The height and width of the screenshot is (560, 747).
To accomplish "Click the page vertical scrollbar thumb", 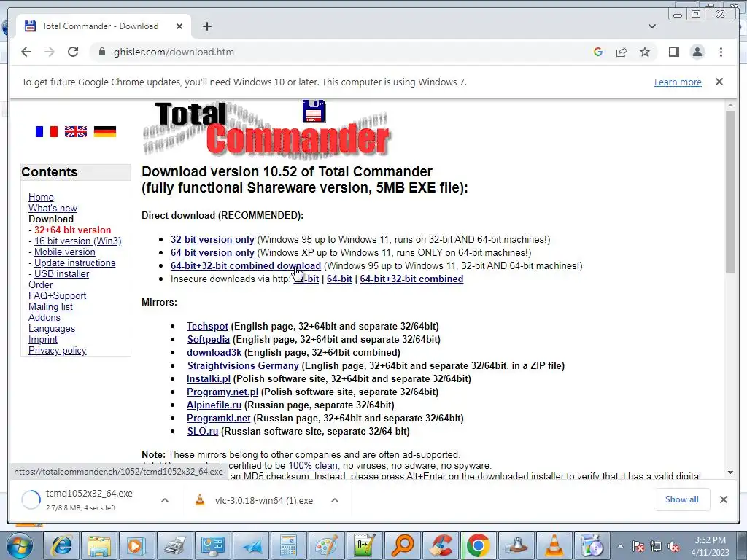I will point(730,192).
